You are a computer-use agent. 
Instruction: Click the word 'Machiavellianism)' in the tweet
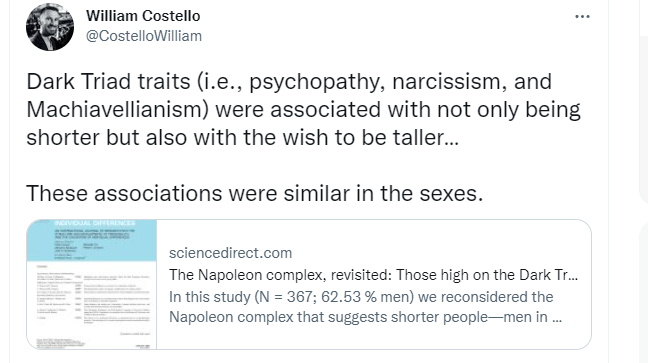[118, 110]
